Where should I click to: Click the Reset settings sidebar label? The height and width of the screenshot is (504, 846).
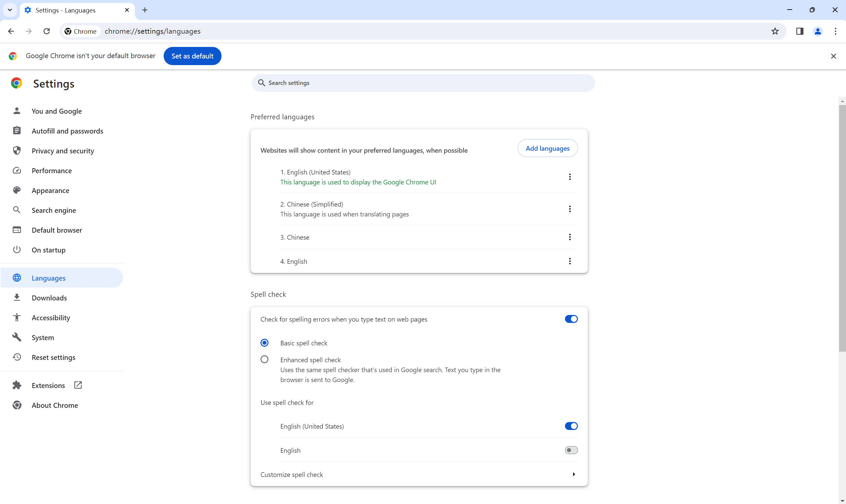click(x=54, y=357)
